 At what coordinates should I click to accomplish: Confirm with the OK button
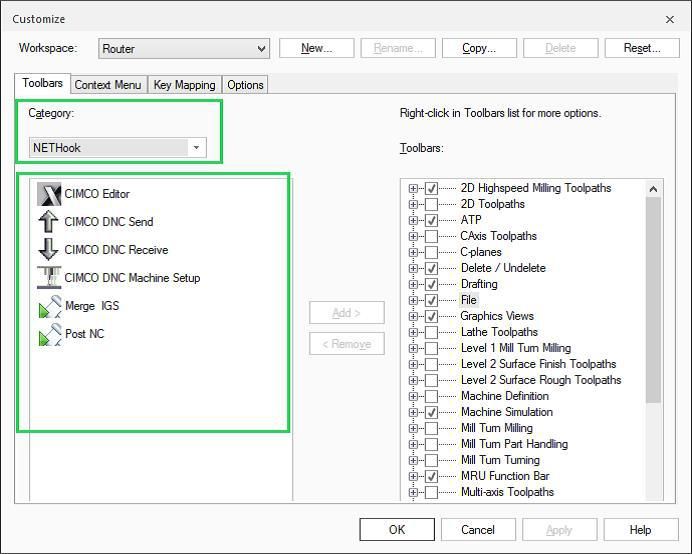click(x=397, y=530)
